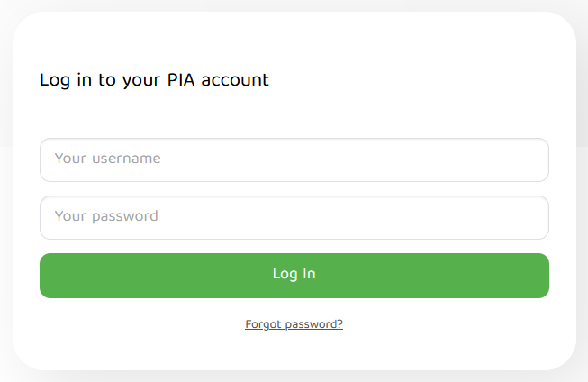Click the "Log in to your PIA account" heading
The height and width of the screenshot is (382, 588).
pyautogui.click(x=154, y=80)
